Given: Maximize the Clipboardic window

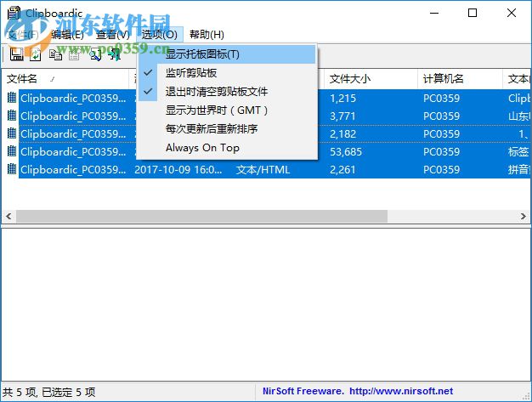Looking at the screenshot, I should click(x=473, y=13).
